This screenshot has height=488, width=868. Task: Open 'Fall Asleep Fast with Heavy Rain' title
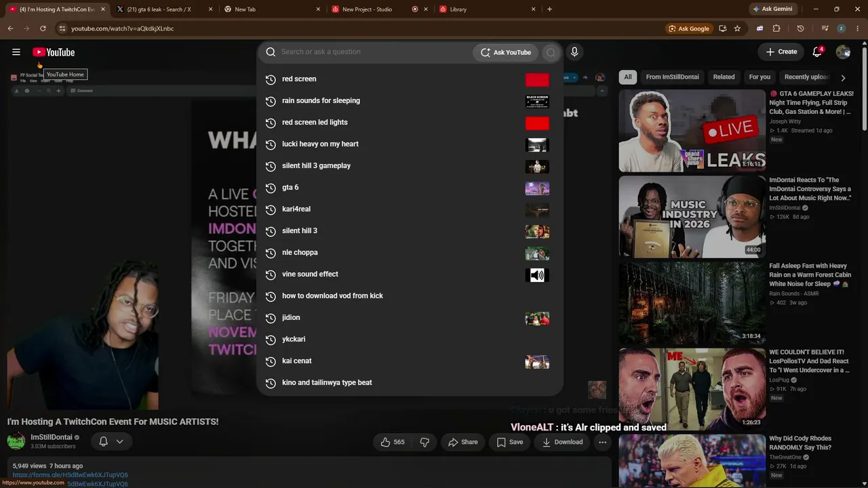pos(810,275)
